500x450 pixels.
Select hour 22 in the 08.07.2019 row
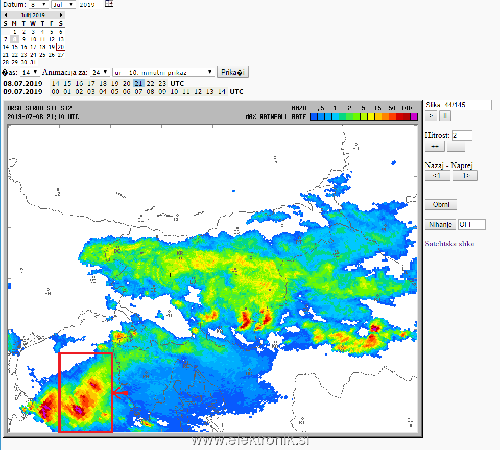pyautogui.click(x=150, y=83)
